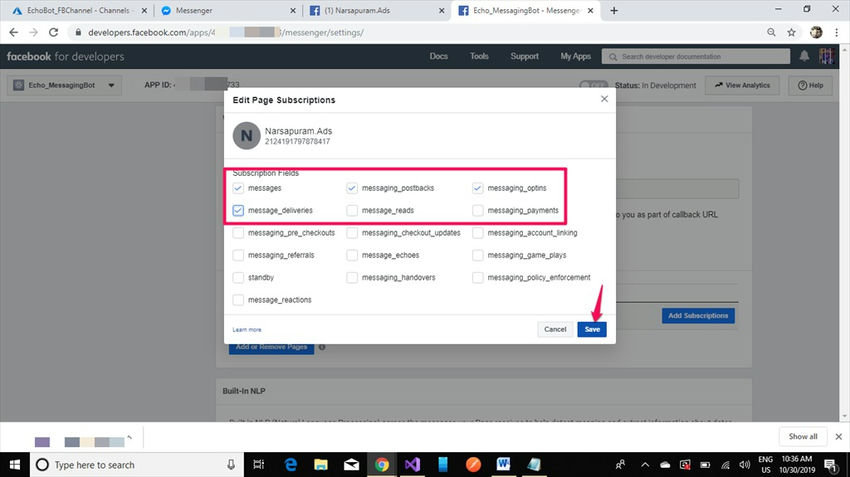Open the Docs menu
This screenshot has width=850, height=477.
[x=439, y=56]
